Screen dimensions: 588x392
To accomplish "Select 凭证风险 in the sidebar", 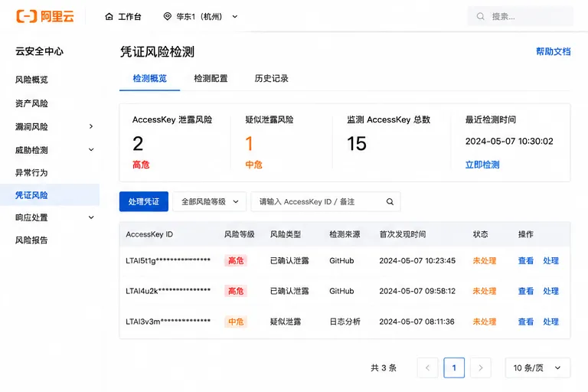I will click(50, 195).
